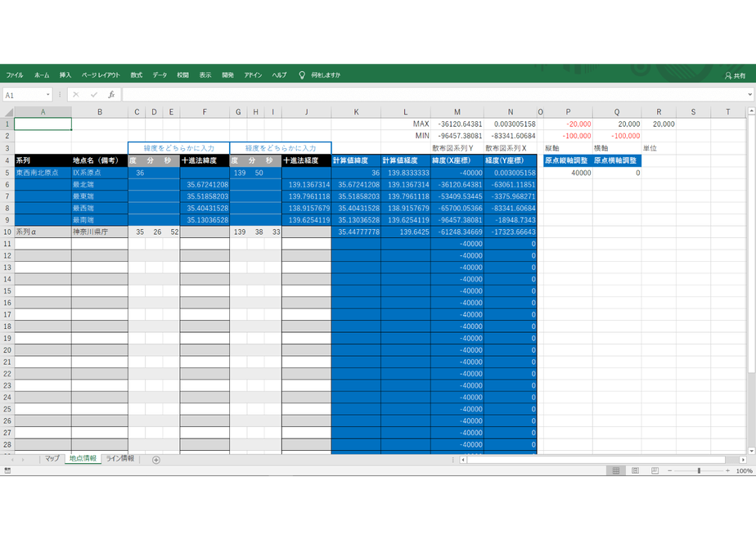This screenshot has height=540, width=756.
Task: Switch to the 地点情報 sheet tab
Action: (x=83, y=459)
